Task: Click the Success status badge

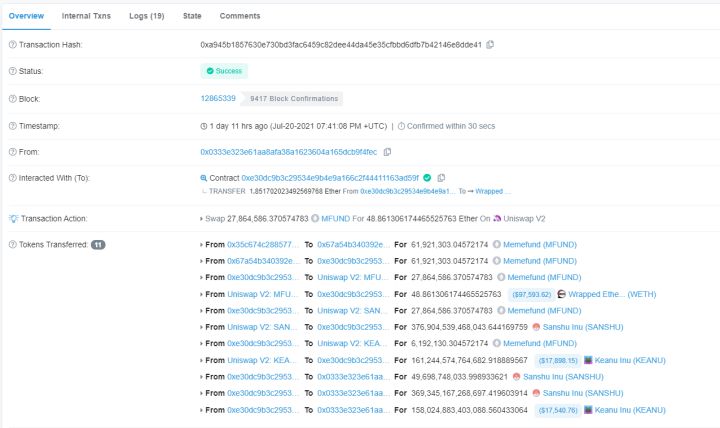Action: pos(224,71)
